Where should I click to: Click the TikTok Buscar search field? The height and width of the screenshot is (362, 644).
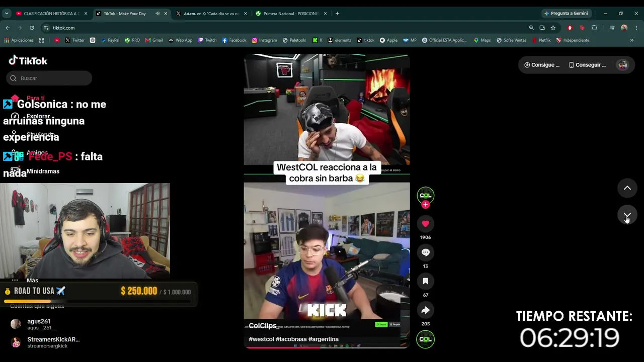point(49,78)
